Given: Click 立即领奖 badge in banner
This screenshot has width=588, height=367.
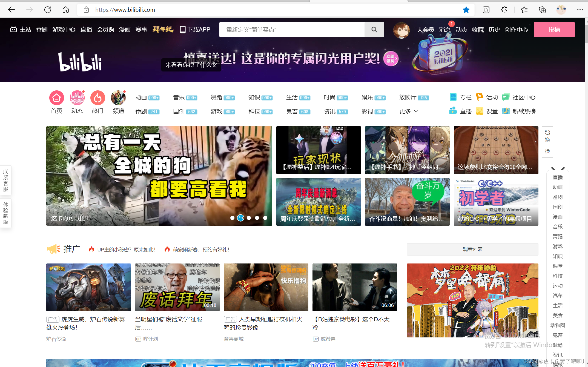Looking at the screenshot, I should point(391,59).
